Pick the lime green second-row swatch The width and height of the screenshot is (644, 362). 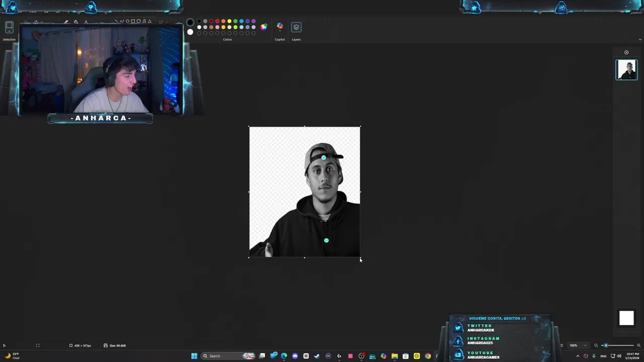[x=235, y=27]
